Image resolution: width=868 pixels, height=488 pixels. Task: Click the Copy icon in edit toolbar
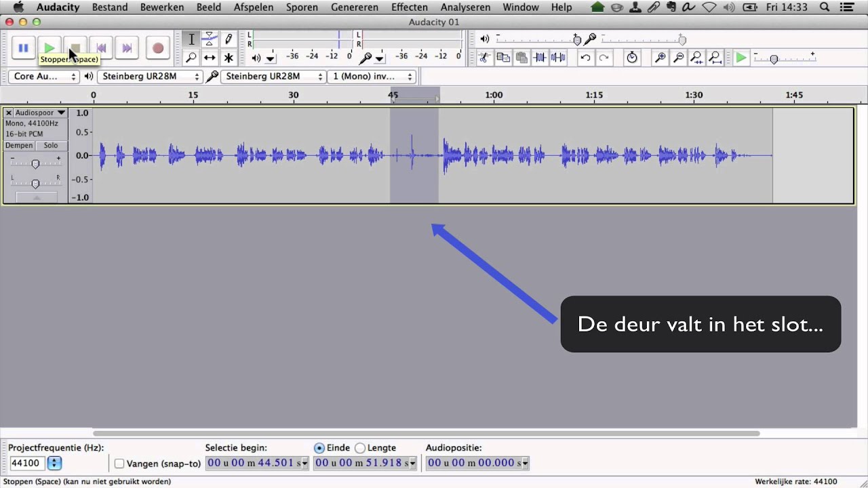pyautogui.click(x=503, y=58)
